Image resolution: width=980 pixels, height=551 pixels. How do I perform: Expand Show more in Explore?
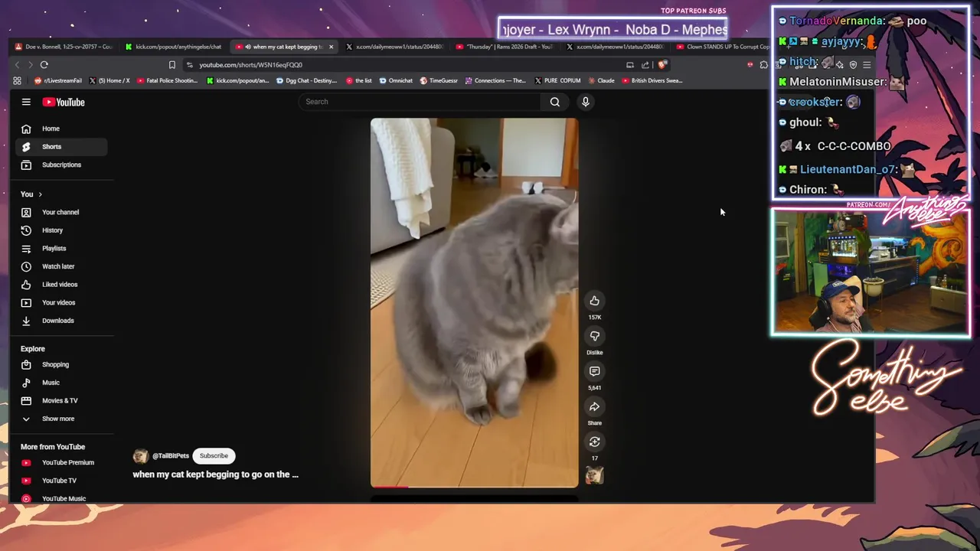(61, 419)
